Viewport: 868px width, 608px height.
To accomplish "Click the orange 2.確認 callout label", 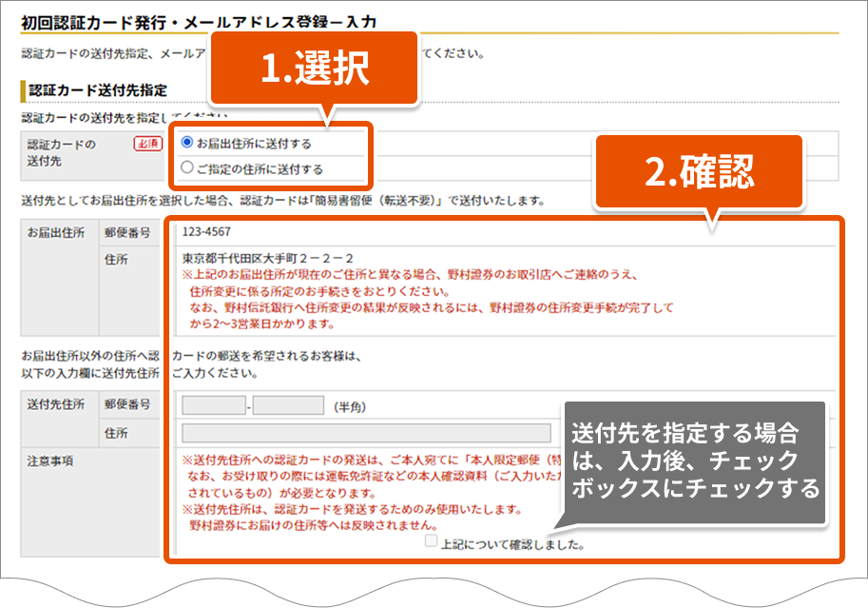I will [699, 171].
